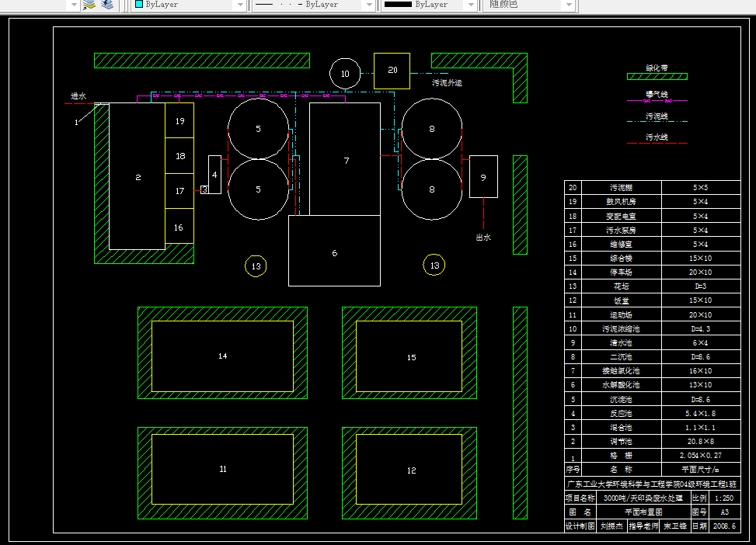
Task: Select drawing name 平面布置图
Action: (643, 512)
